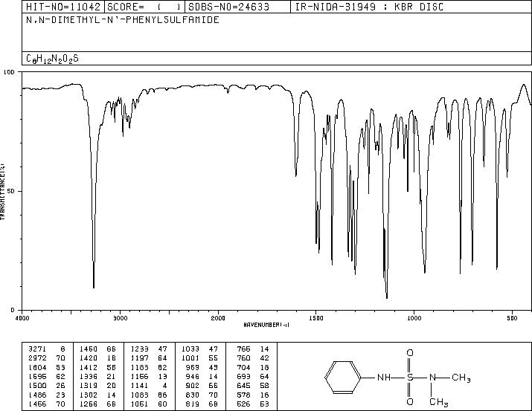532x411 pixels.
Task: Click the HIT-NO=11042 header field
Action: coord(63,7)
